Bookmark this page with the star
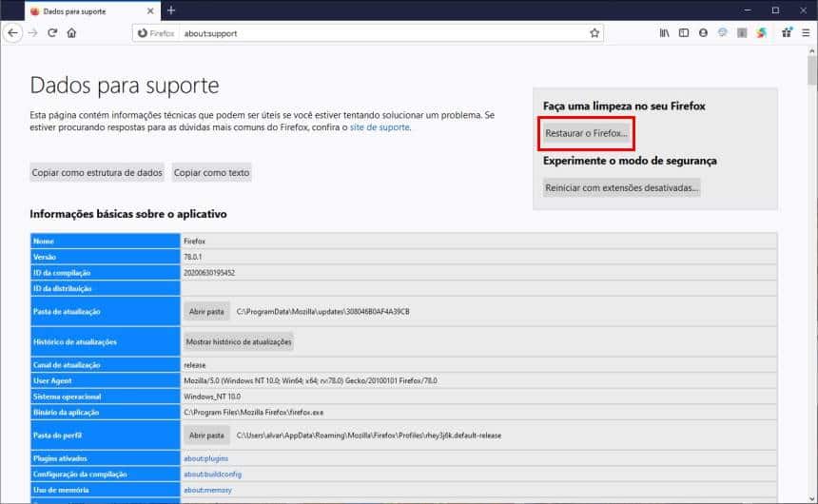 594,33
